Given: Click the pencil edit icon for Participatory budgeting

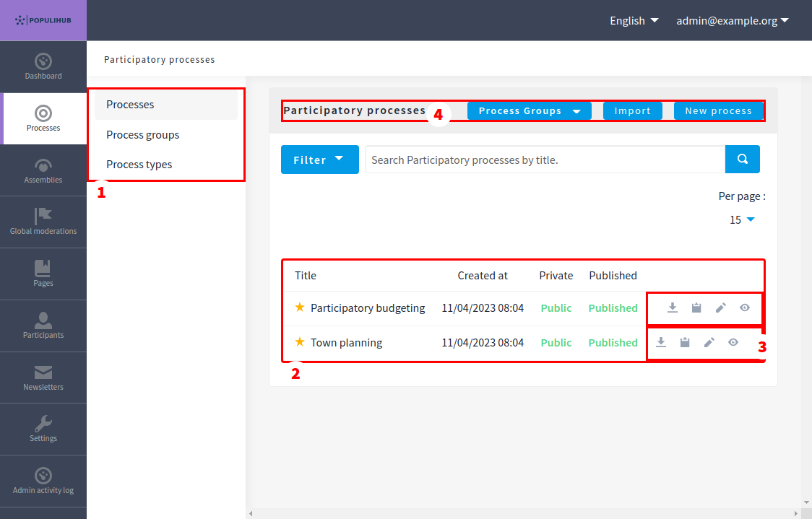Looking at the screenshot, I should 720,308.
